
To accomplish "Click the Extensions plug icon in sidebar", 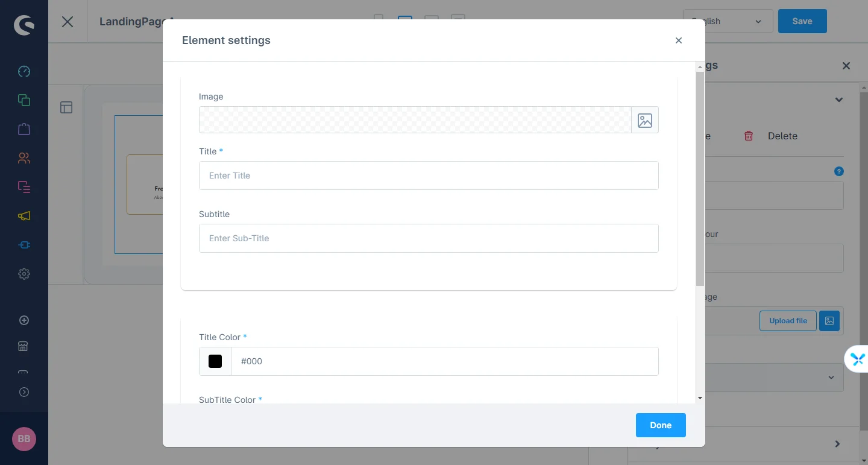I will (x=24, y=245).
